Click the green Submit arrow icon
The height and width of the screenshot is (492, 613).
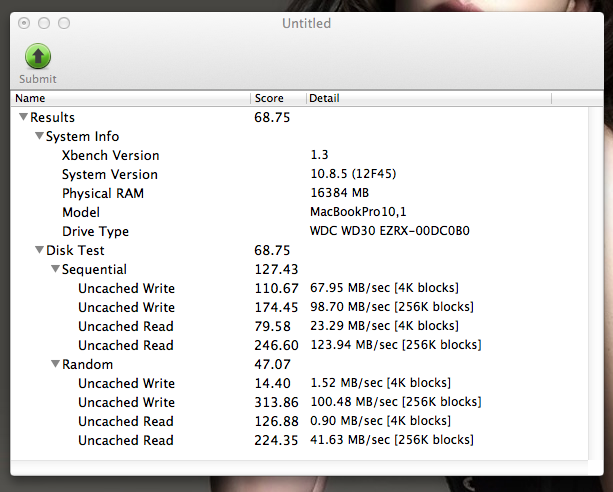[37, 56]
